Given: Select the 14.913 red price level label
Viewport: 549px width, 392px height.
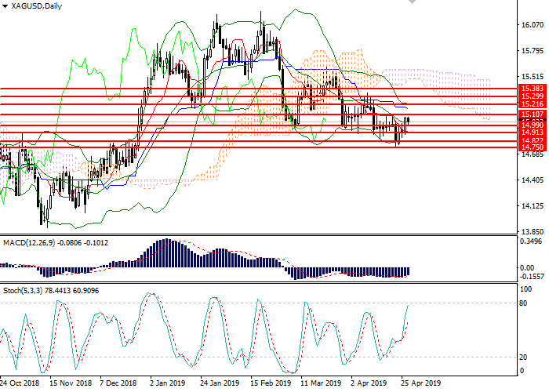Looking at the screenshot, I should pos(531,132).
